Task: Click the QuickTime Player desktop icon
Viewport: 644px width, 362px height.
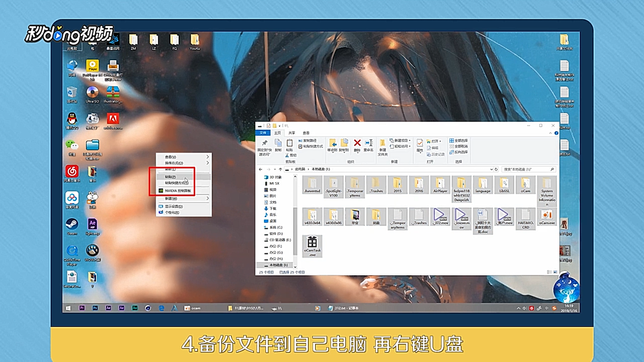Action: (72, 255)
